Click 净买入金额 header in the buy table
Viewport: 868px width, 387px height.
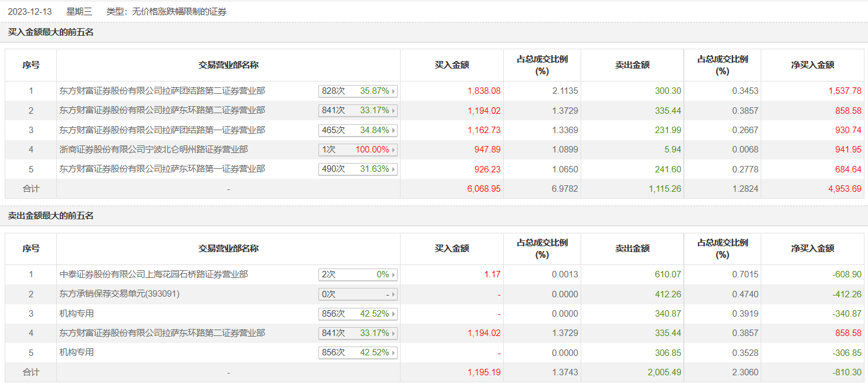(x=812, y=65)
